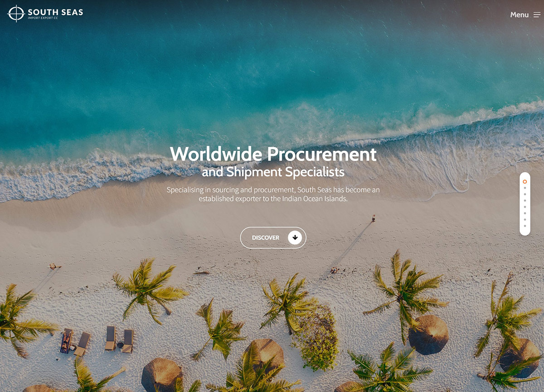
Task: Click the lone person walking on sand
Action: (x=374, y=218)
